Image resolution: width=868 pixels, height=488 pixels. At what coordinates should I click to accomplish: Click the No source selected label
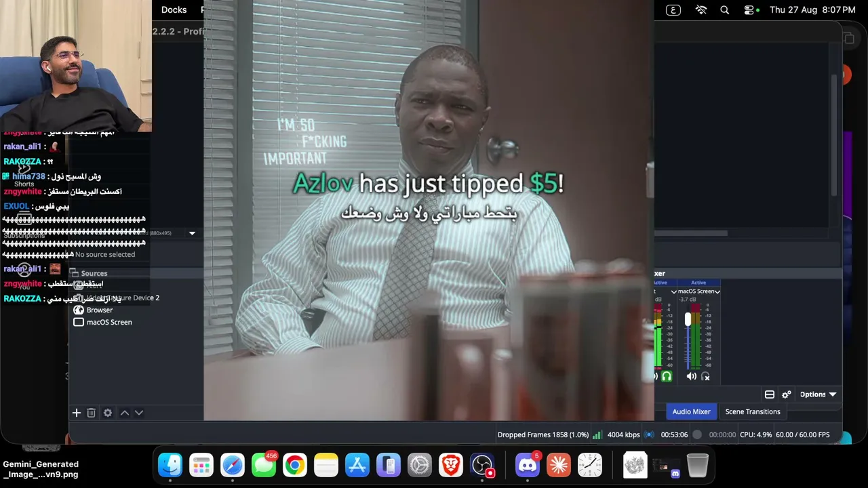click(x=105, y=255)
